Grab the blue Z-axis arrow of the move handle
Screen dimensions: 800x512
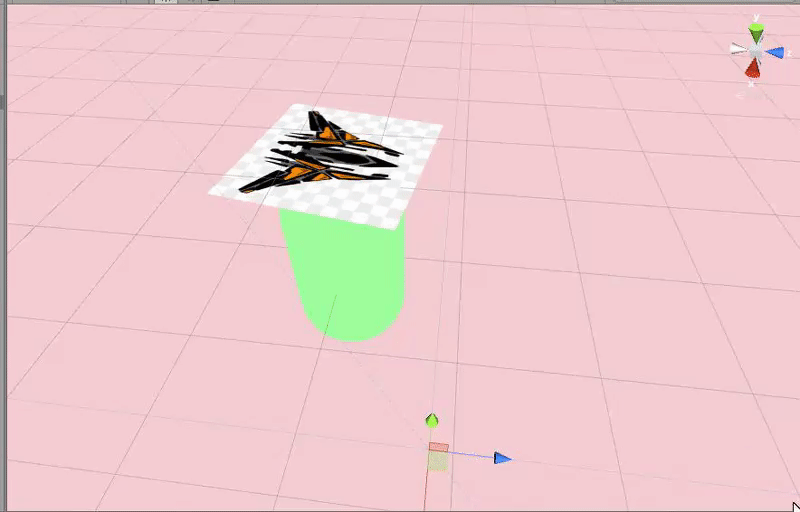coord(503,458)
